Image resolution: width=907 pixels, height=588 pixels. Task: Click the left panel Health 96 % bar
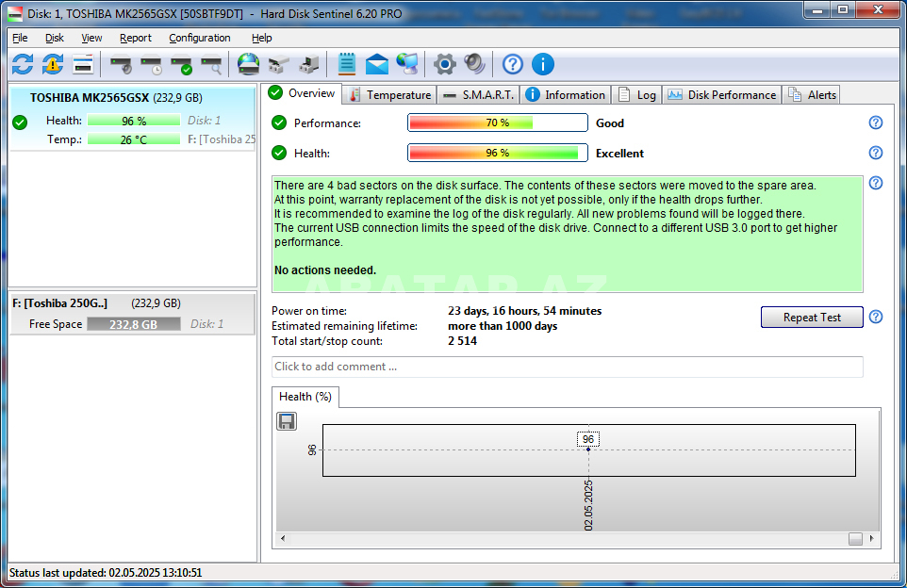134,121
